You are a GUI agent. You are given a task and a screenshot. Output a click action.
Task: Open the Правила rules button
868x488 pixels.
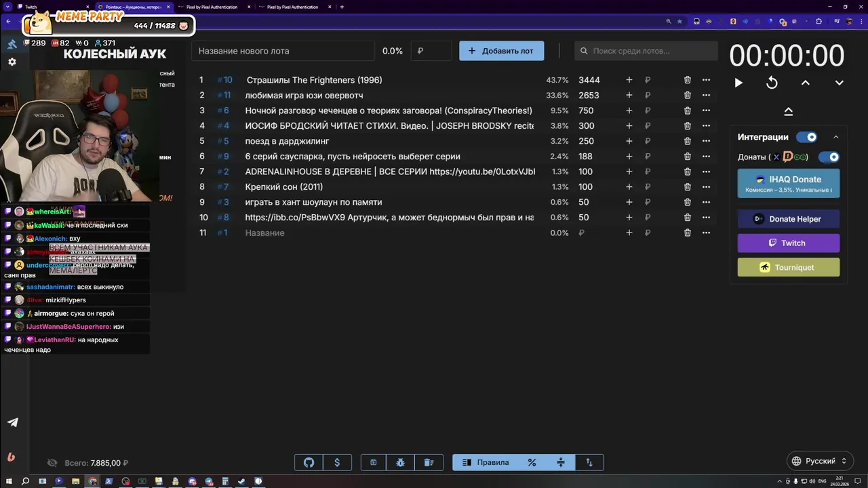pos(486,462)
